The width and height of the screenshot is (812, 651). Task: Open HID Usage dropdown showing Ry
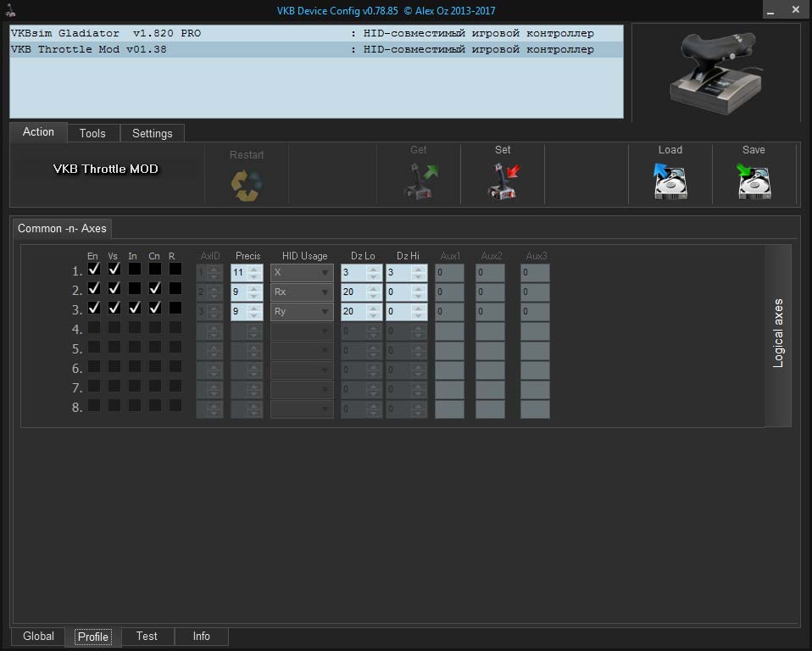[x=302, y=312]
